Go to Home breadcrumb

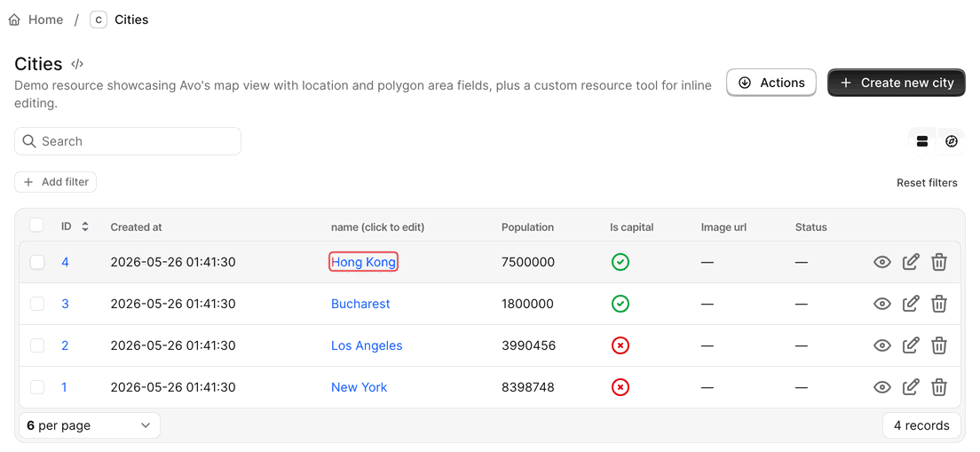click(x=45, y=20)
